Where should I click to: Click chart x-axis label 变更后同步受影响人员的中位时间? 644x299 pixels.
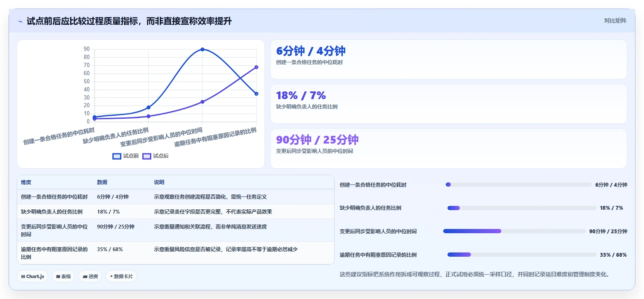tap(161, 137)
